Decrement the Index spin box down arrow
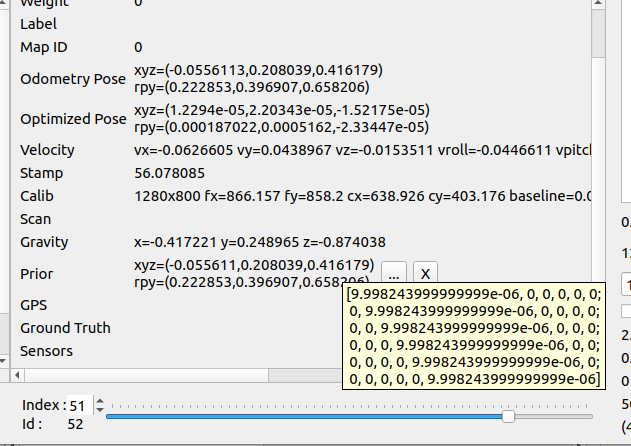 pyautogui.click(x=98, y=411)
